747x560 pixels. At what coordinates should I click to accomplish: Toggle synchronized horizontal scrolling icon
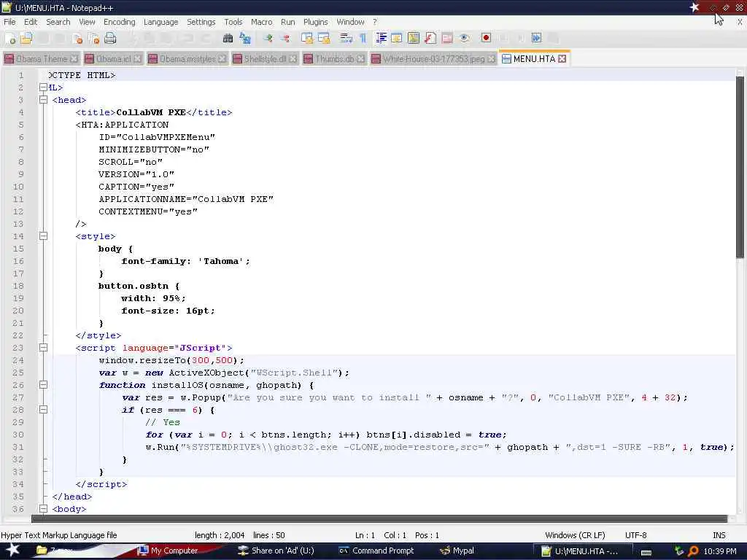(324, 38)
